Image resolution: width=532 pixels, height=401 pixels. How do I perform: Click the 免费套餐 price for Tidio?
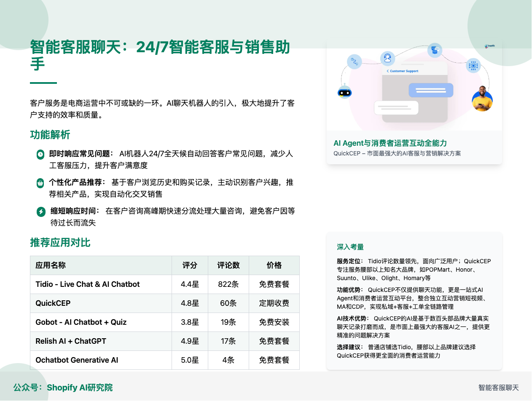[274, 284]
